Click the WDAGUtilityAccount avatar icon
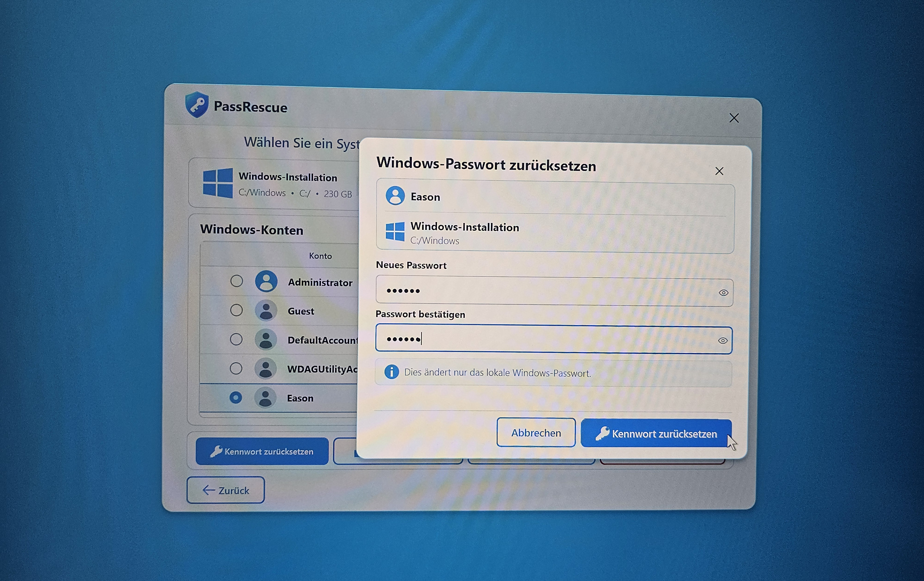This screenshot has height=581, width=924. coord(266,369)
